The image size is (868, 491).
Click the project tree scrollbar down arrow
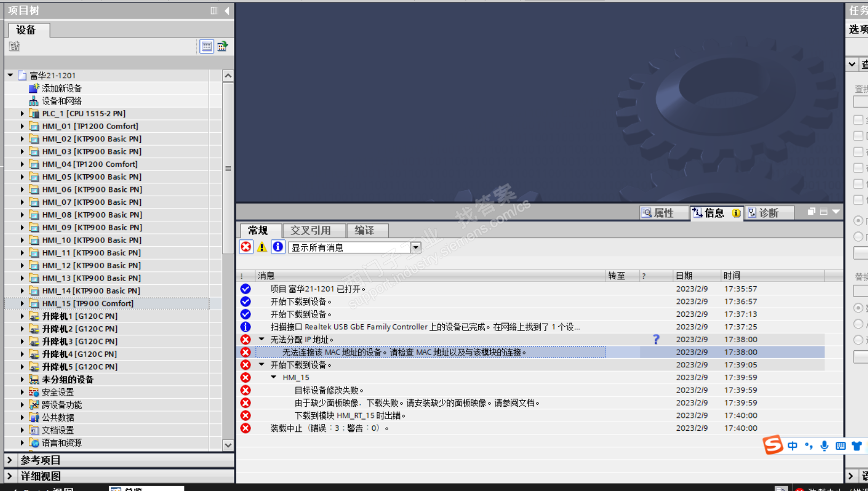click(228, 445)
